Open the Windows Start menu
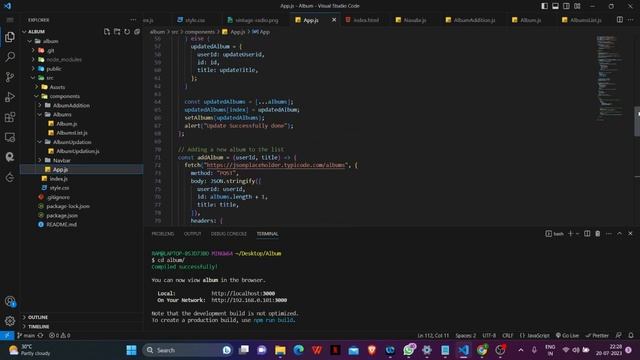The width and height of the screenshot is (640, 360). click(131, 350)
